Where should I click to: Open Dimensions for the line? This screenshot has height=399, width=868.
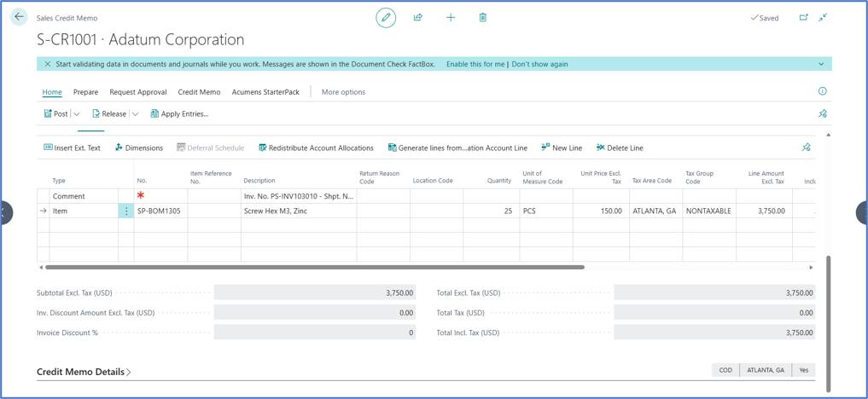[x=139, y=147]
